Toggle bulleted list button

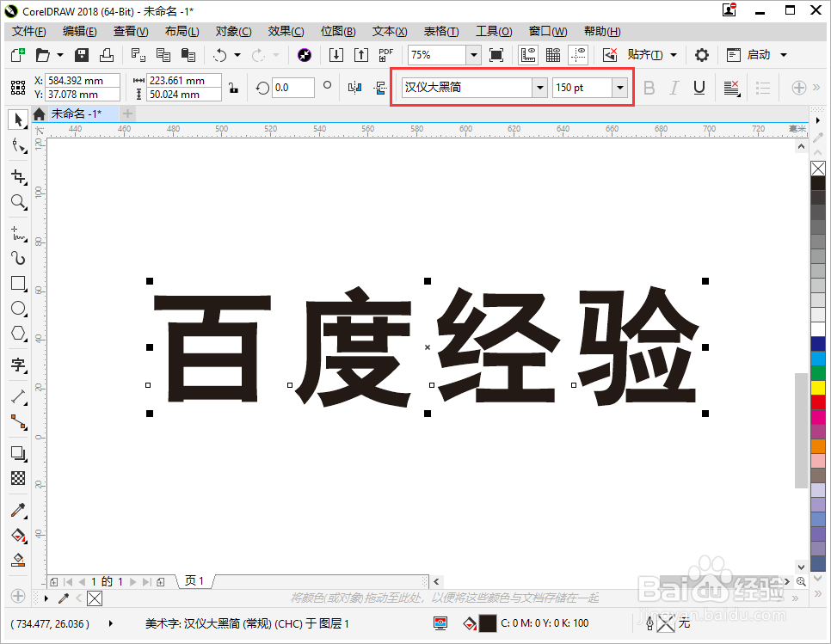(763, 88)
